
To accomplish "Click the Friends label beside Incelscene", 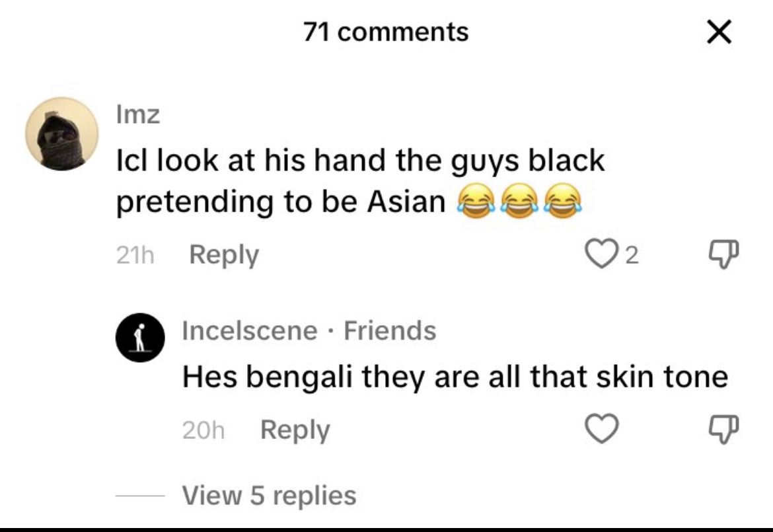I will (x=389, y=330).
